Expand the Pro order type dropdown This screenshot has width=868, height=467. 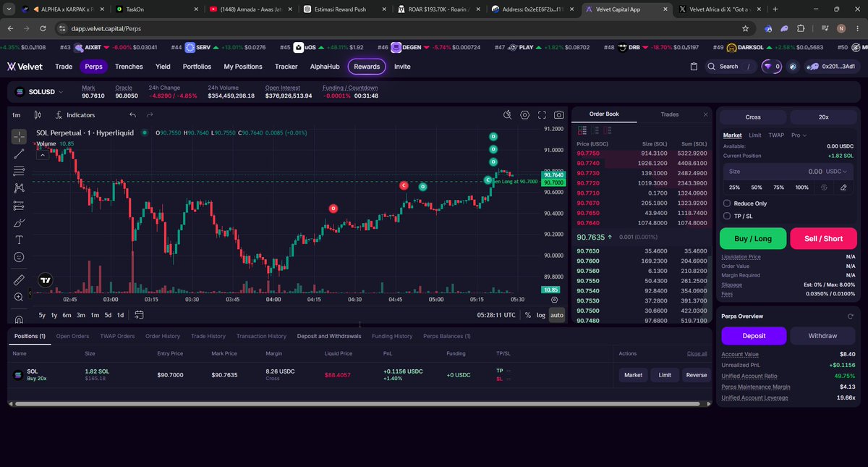pos(799,135)
